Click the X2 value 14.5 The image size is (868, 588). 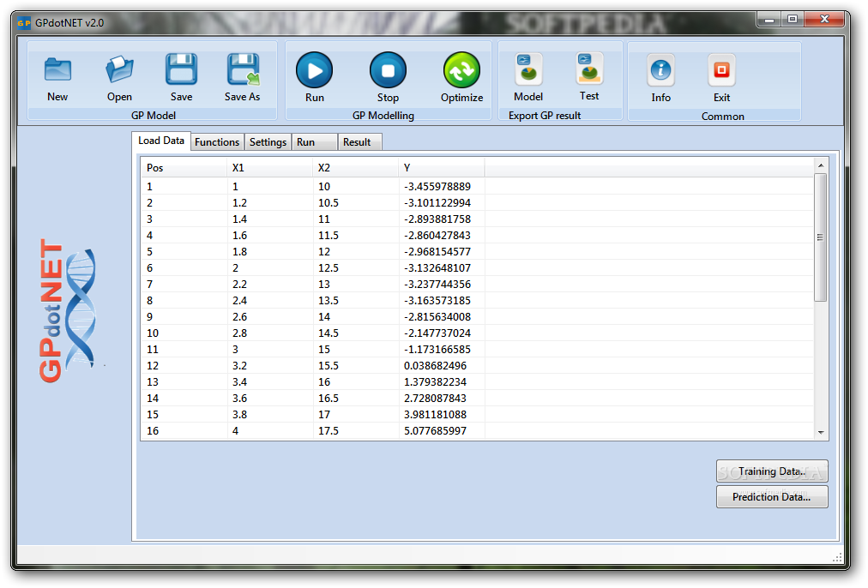click(329, 333)
